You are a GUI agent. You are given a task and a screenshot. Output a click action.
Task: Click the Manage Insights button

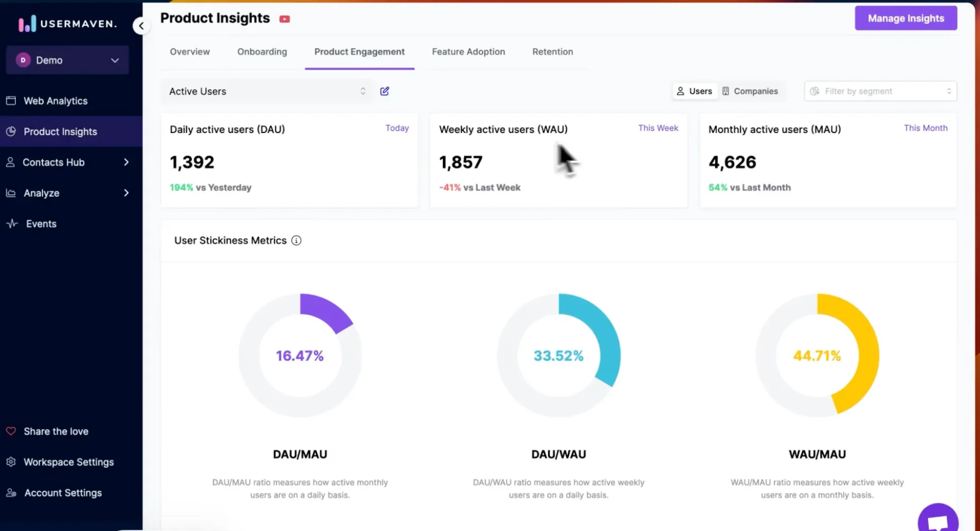[x=905, y=18]
